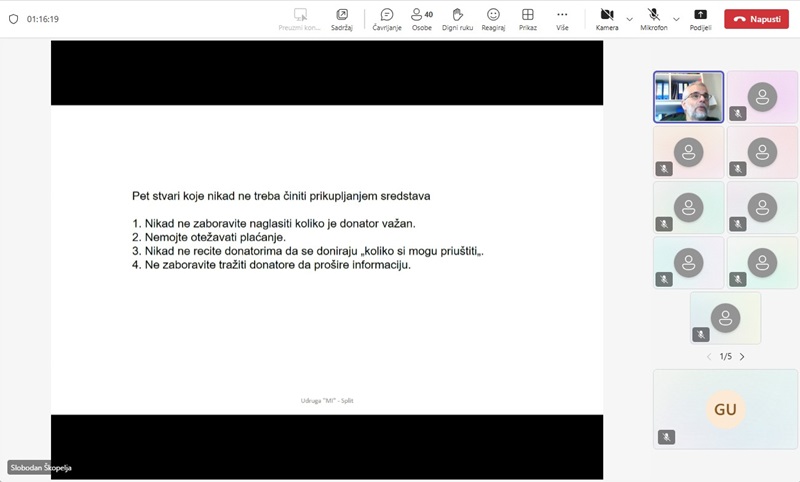The image size is (800, 482).
Task: Unmute the Mikrofon
Action: (x=654, y=19)
